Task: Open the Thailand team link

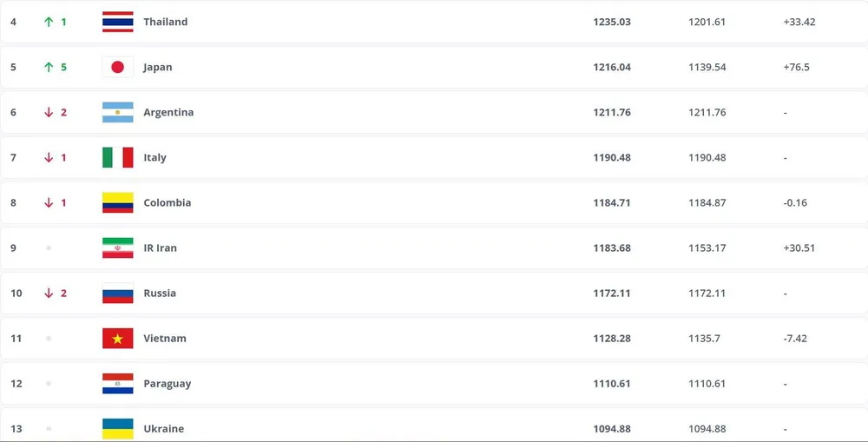Action: [x=165, y=22]
